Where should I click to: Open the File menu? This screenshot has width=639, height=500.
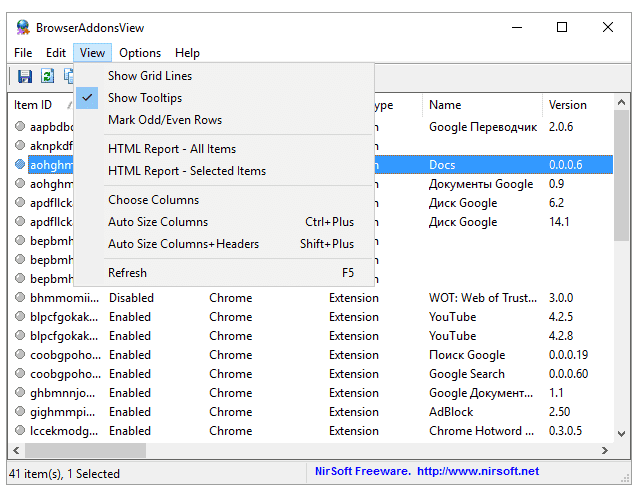coord(23,53)
